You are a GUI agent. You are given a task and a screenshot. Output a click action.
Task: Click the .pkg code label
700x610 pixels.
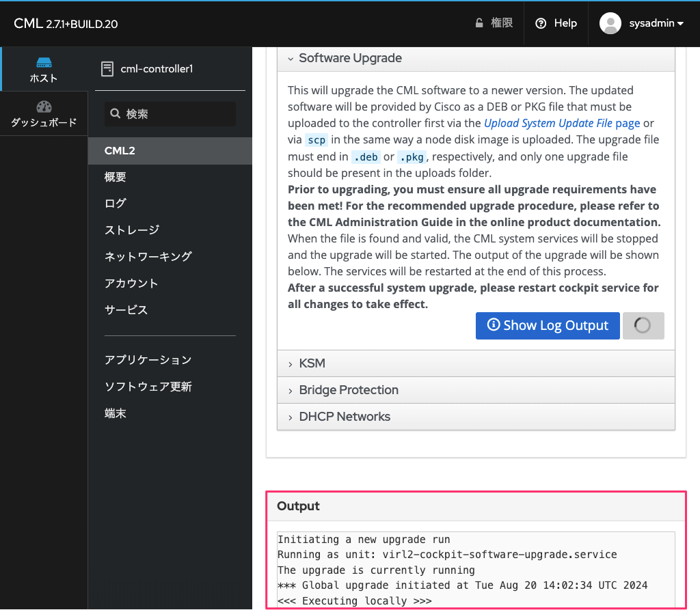tap(412, 157)
